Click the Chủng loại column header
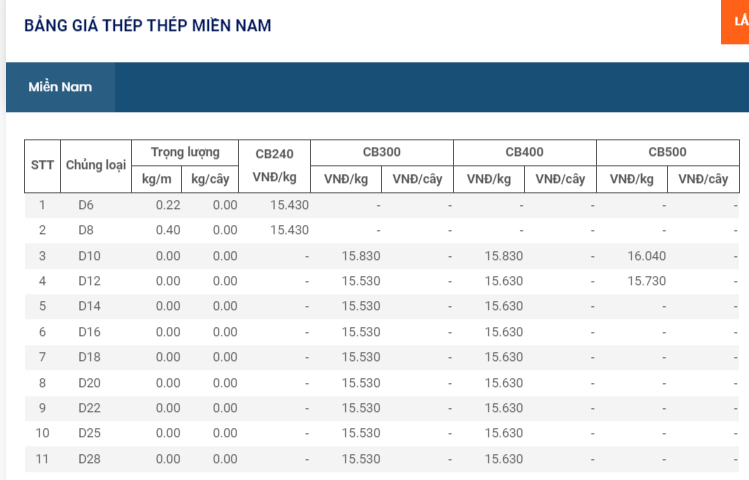The width and height of the screenshot is (749, 480). coord(95,165)
